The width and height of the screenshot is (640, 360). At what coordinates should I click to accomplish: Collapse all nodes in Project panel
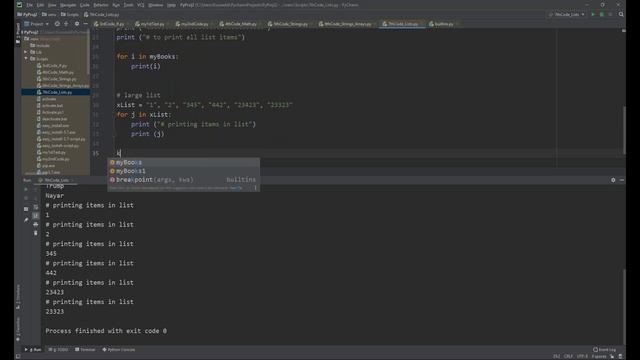(66, 24)
